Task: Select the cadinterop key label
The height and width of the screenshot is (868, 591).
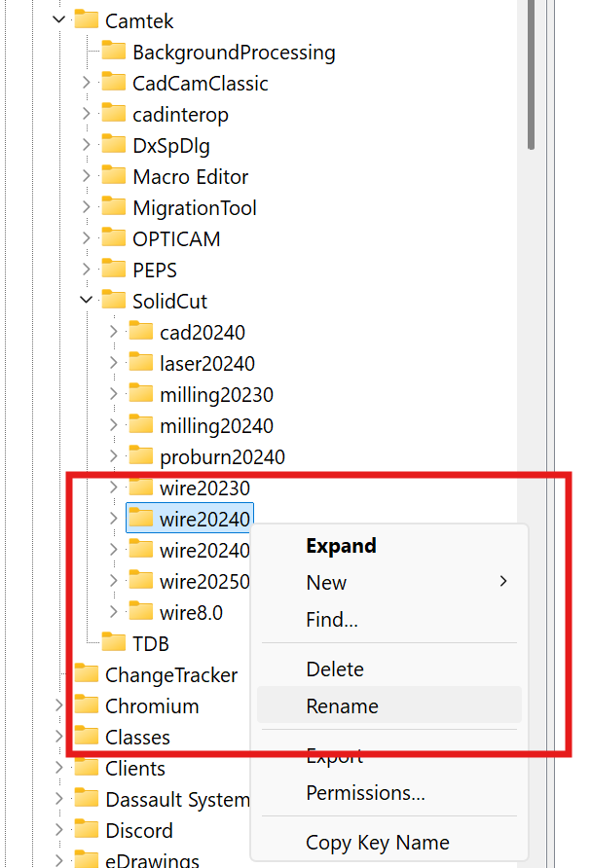Action: (180, 115)
